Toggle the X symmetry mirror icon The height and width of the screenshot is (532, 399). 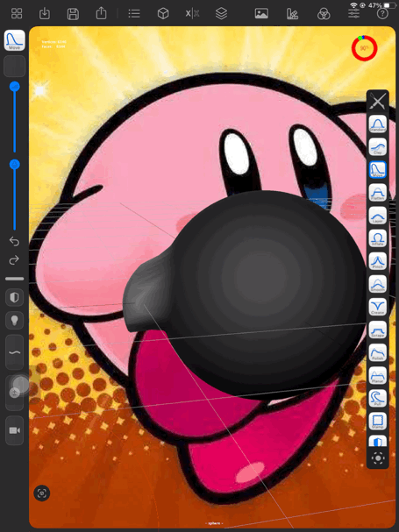(x=192, y=13)
